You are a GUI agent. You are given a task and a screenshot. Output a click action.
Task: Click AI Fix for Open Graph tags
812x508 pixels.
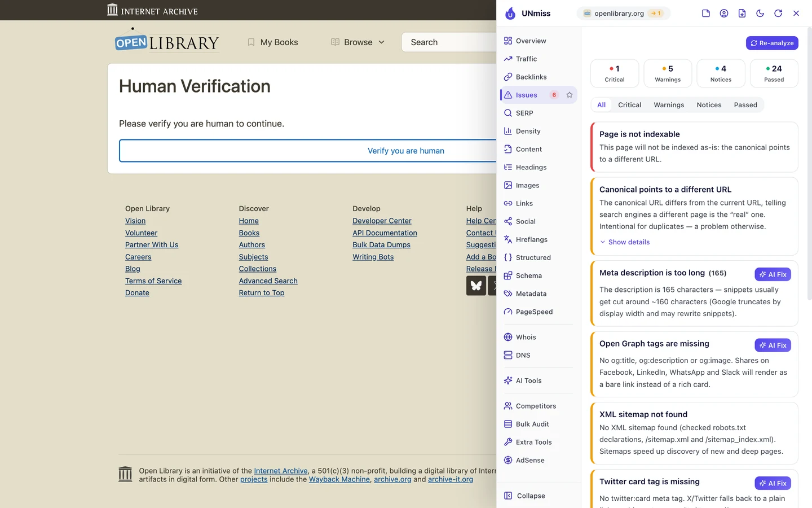tap(773, 345)
